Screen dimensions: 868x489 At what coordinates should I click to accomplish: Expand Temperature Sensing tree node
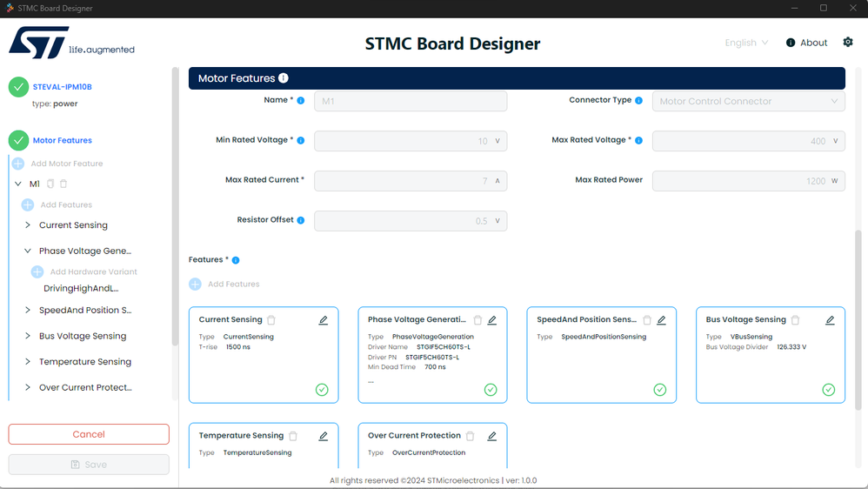[28, 362]
